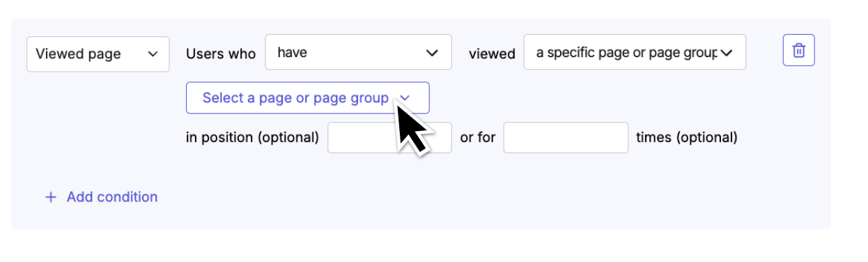The height and width of the screenshot is (262, 868).
Task: Click chevron on Select a page button
Action: tap(405, 98)
